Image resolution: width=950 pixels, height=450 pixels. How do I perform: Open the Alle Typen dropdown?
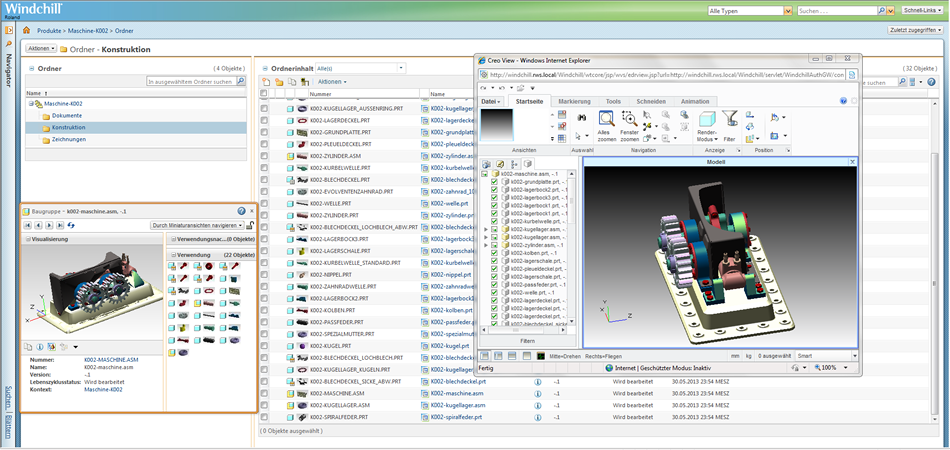[x=788, y=10]
